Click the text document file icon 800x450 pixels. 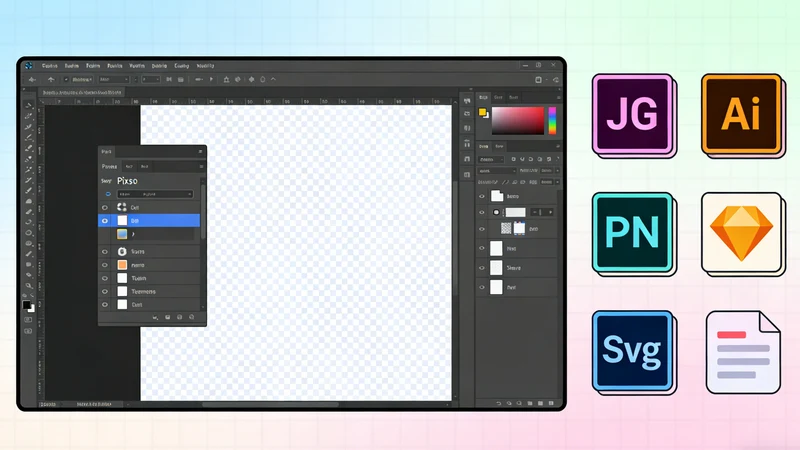click(x=743, y=352)
